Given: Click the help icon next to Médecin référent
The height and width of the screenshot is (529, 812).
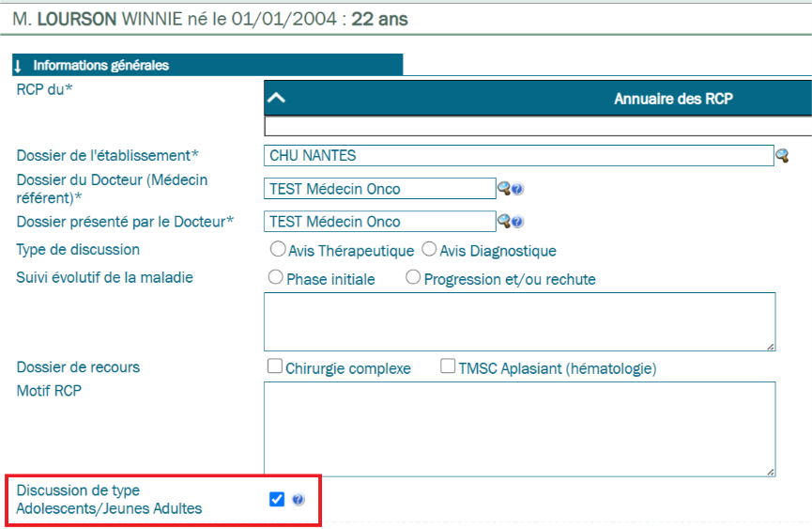Looking at the screenshot, I should (x=517, y=190).
